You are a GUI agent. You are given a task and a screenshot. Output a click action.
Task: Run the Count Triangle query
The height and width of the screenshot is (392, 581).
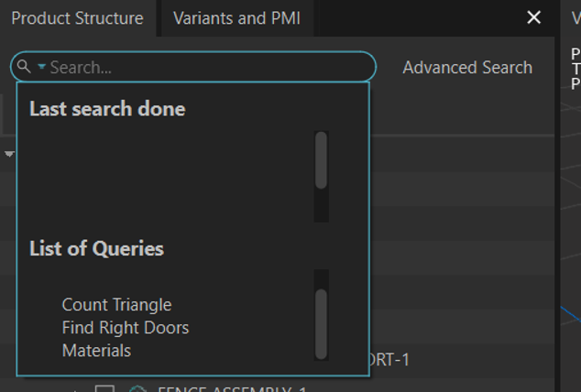tap(116, 305)
